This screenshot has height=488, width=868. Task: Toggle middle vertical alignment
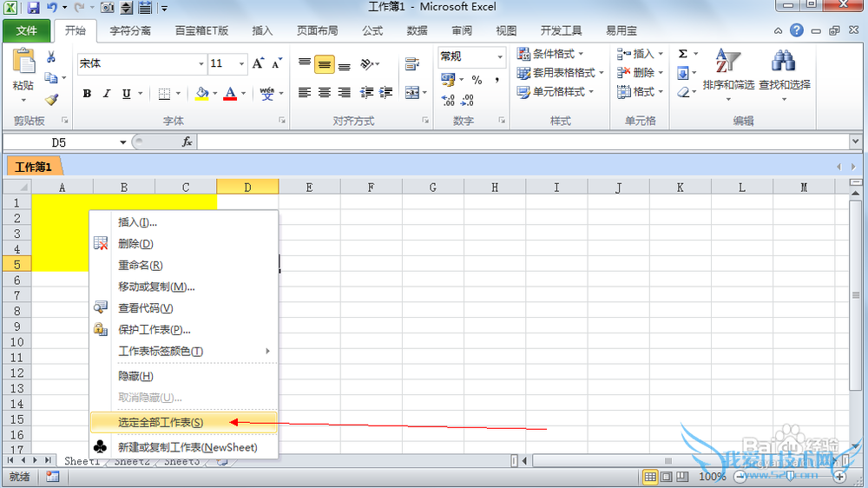pyautogui.click(x=325, y=64)
